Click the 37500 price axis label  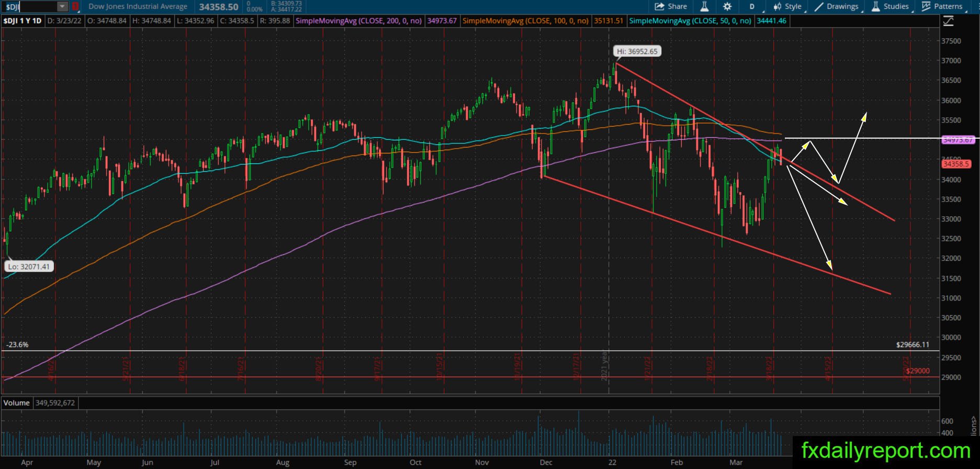tap(951, 41)
